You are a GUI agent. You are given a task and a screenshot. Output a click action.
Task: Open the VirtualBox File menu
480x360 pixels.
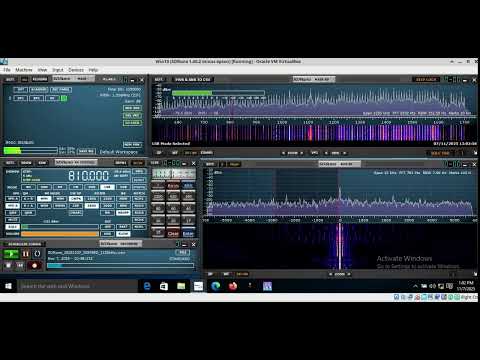[7, 70]
